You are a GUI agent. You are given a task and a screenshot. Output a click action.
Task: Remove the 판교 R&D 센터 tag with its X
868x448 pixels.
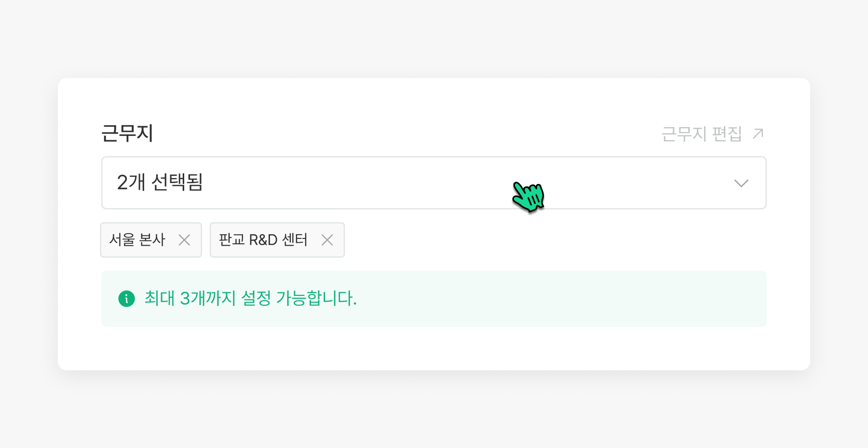tap(327, 240)
